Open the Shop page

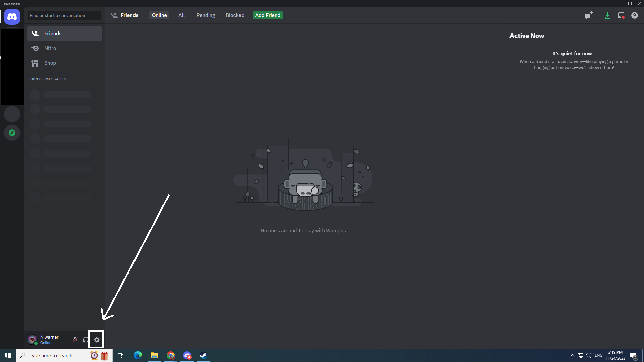tap(50, 63)
